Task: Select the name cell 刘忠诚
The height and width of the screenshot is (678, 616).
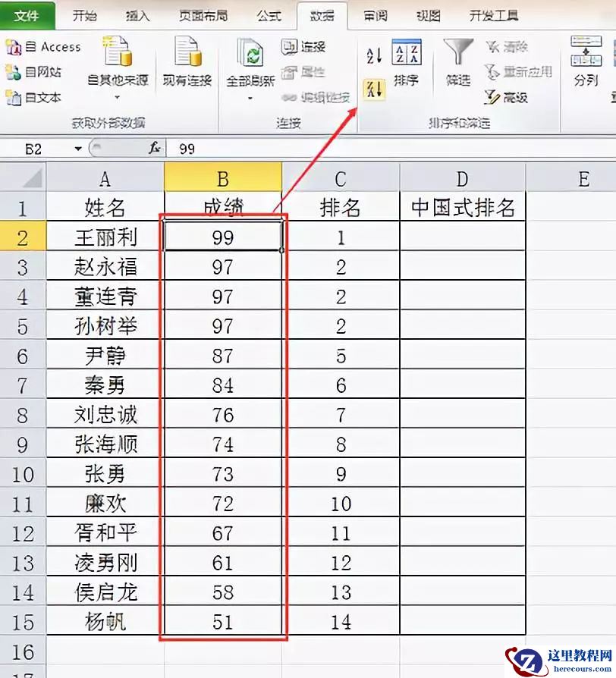Action: point(105,413)
